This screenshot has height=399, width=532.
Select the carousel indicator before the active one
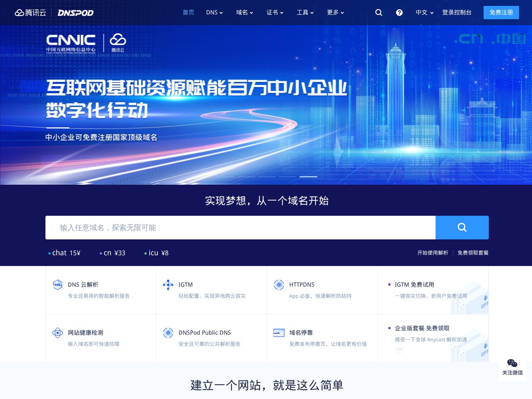288,177
